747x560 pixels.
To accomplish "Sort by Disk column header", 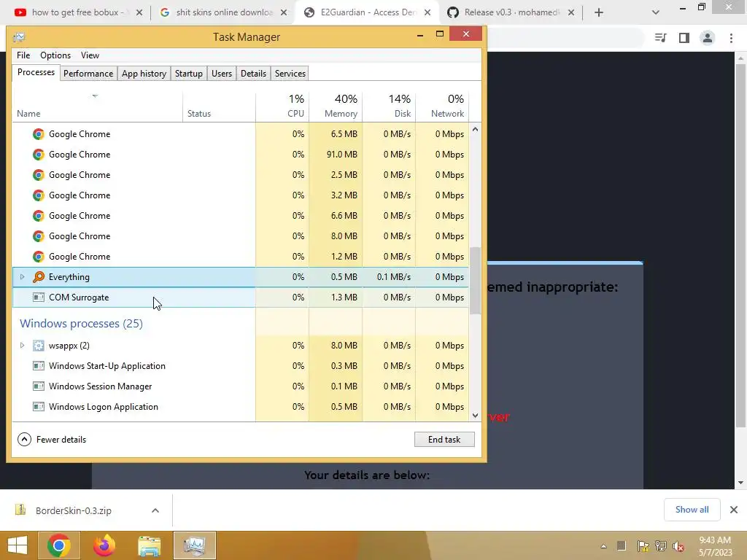I will [390, 106].
